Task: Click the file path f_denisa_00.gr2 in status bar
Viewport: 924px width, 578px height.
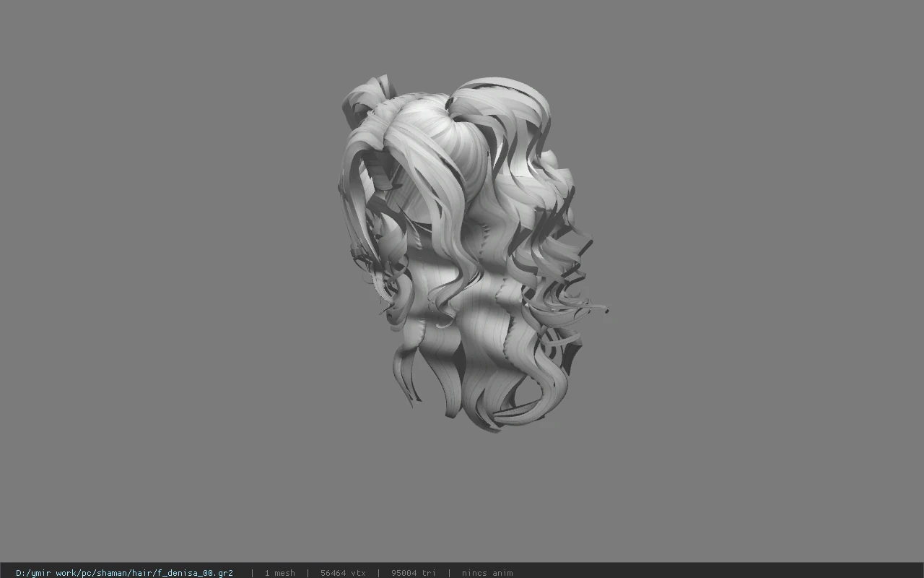Action: click(124, 573)
